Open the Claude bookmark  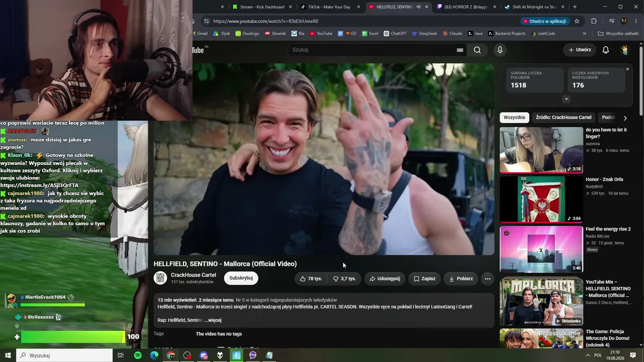452,34
